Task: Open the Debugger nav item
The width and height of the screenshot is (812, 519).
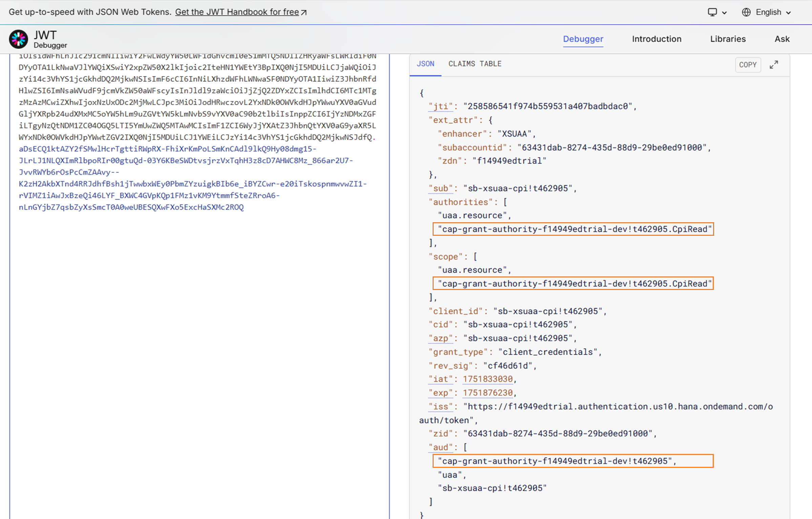Action: point(583,39)
